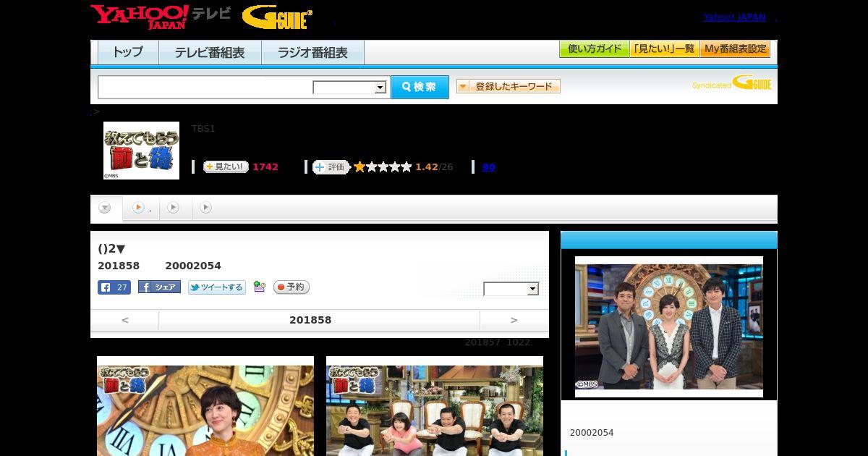Click the ツイートする button
The width and height of the screenshot is (868, 456).
(217, 287)
